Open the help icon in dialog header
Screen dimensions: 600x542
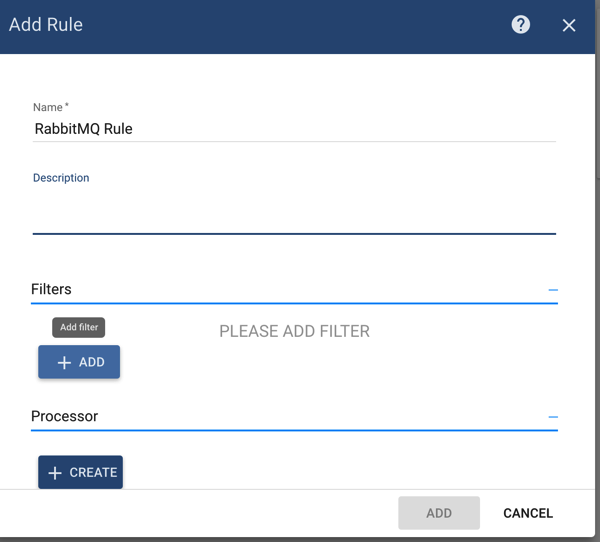pyautogui.click(x=520, y=25)
